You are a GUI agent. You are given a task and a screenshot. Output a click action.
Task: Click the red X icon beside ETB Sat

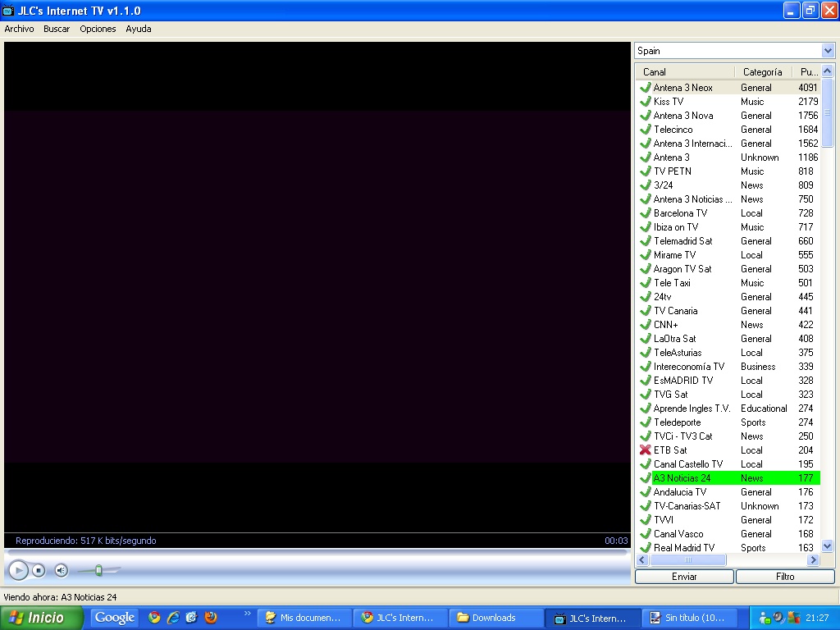(x=645, y=450)
